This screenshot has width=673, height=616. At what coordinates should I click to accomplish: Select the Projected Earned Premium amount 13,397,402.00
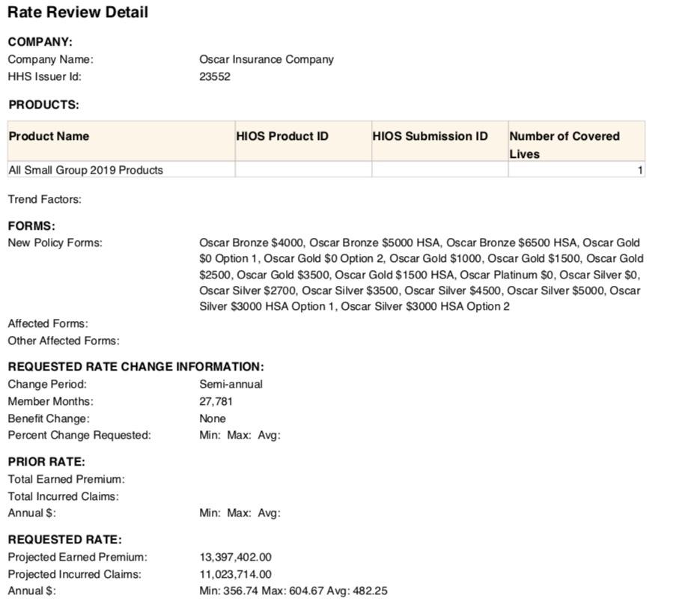(x=235, y=557)
